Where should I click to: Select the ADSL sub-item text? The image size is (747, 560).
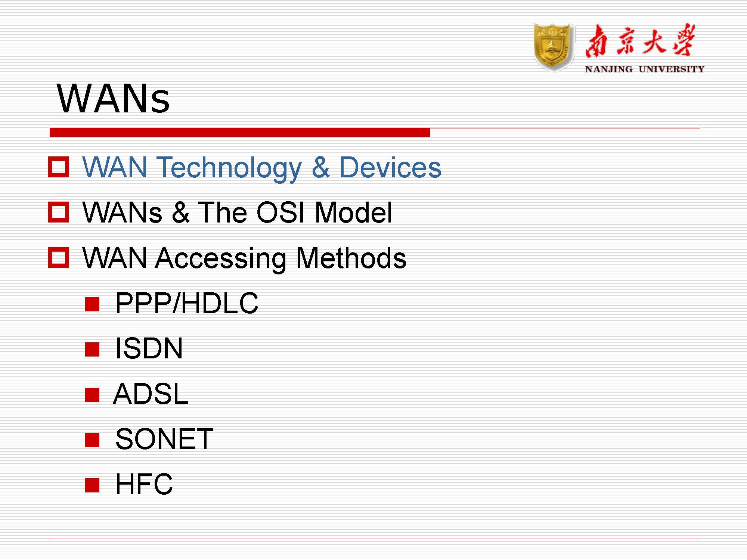[151, 394]
